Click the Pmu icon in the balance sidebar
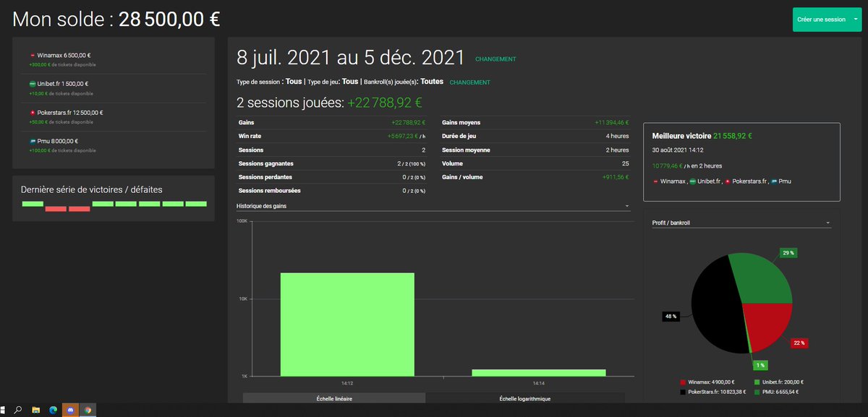 32,142
